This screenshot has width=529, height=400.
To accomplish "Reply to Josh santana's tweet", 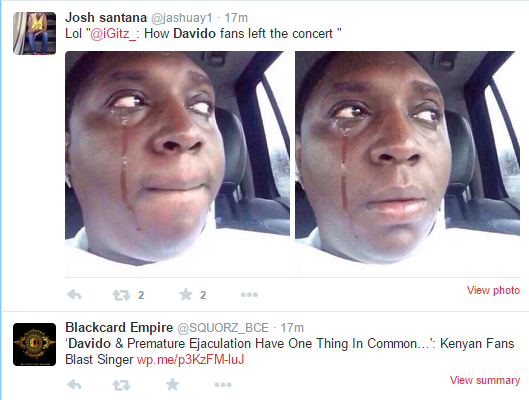I will point(74,295).
